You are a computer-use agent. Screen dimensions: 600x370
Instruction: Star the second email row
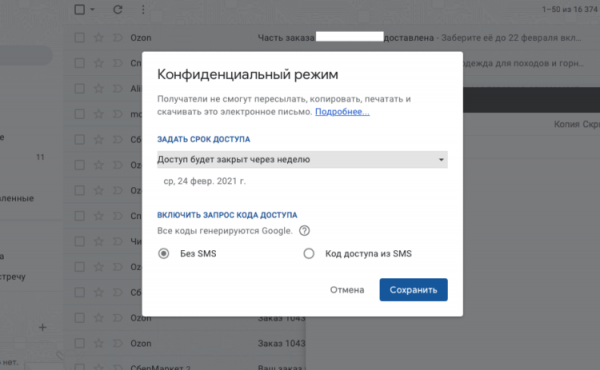[x=99, y=63]
